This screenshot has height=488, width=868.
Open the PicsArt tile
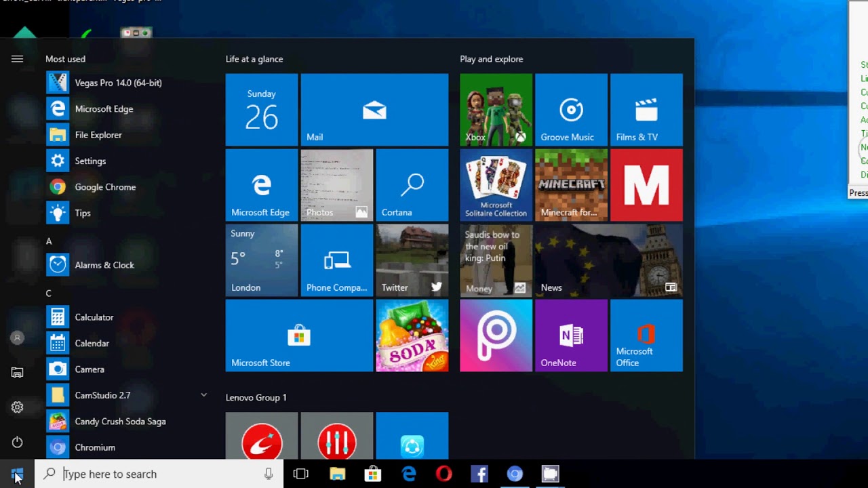point(496,335)
